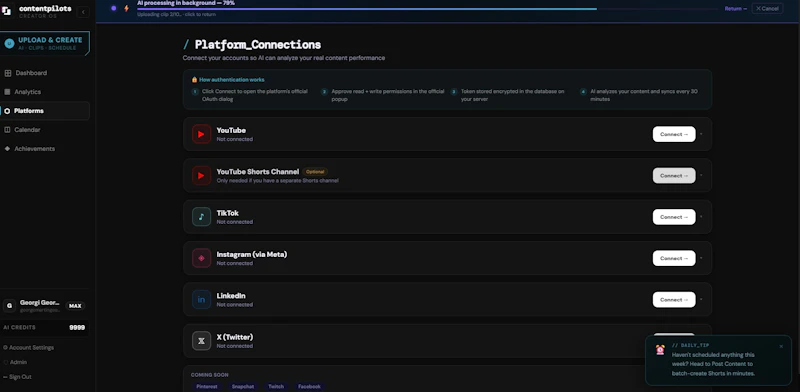
Task: Click the TikTok music note icon
Action: coord(202,217)
